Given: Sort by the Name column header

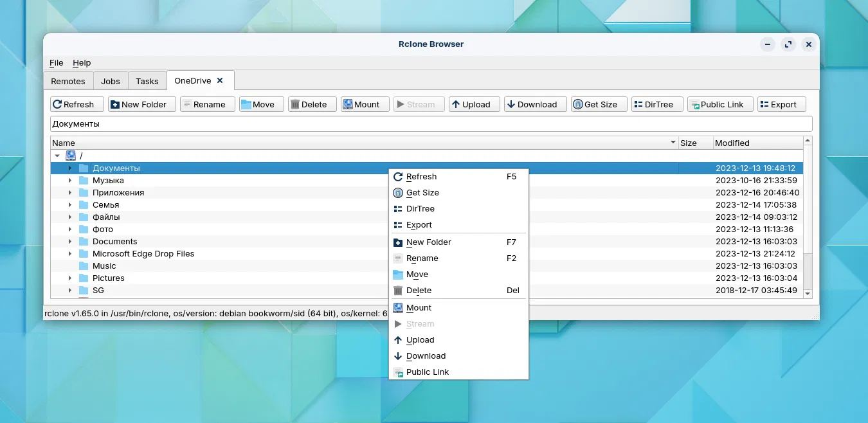Looking at the screenshot, I should tap(365, 143).
